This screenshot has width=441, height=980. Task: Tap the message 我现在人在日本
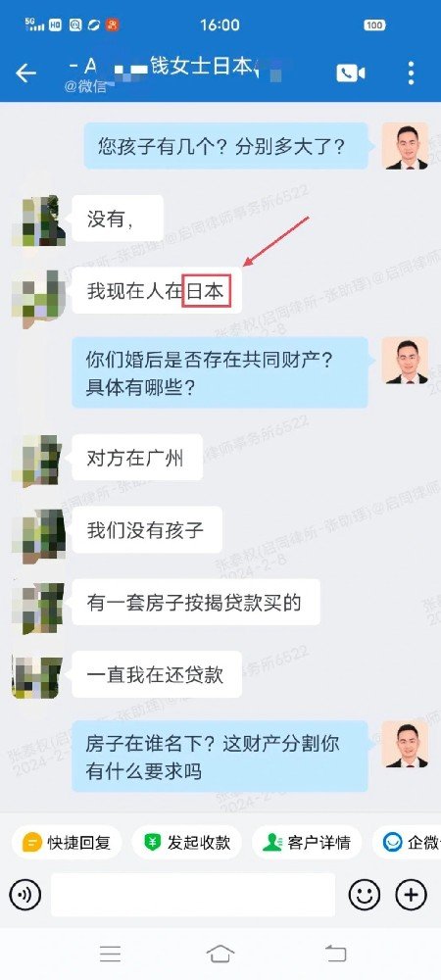click(157, 291)
